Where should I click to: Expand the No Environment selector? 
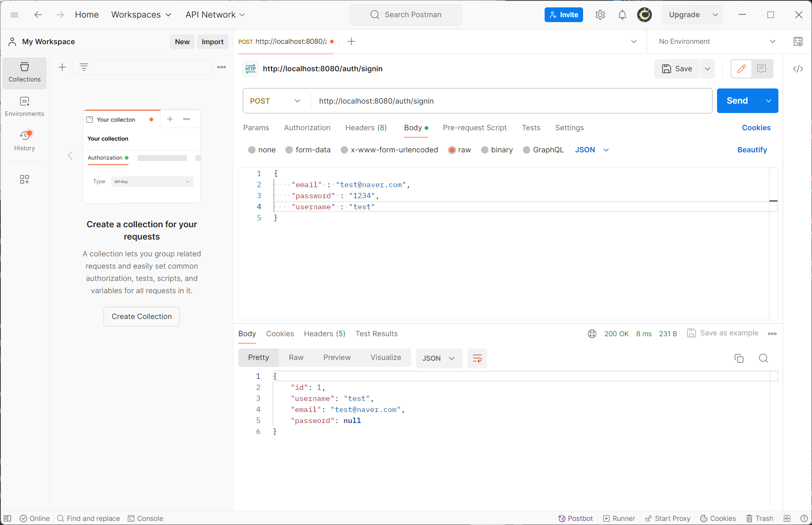[717, 41]
